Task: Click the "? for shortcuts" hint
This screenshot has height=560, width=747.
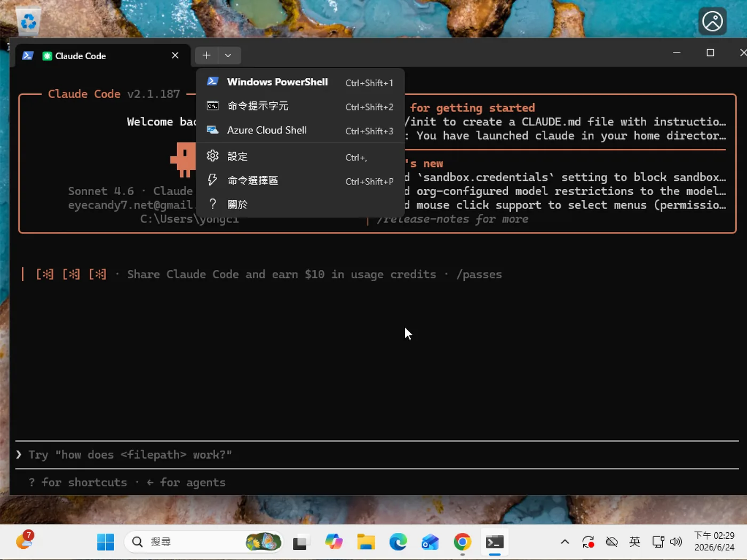Action: tap(78, 483)
